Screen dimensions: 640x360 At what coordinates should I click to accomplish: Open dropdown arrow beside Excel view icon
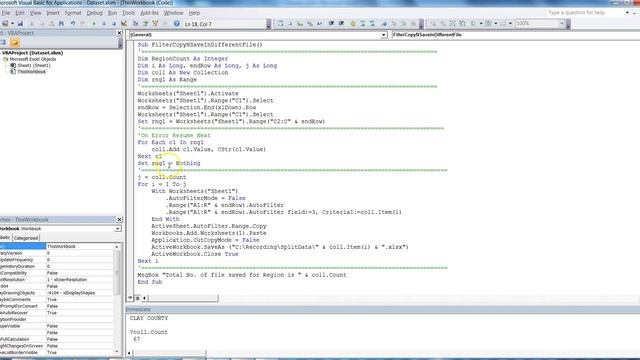pyautogui.click(x=12, y=24)
